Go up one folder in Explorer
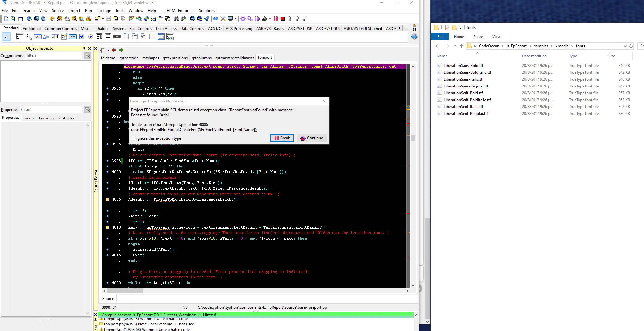 coord(461,46)
